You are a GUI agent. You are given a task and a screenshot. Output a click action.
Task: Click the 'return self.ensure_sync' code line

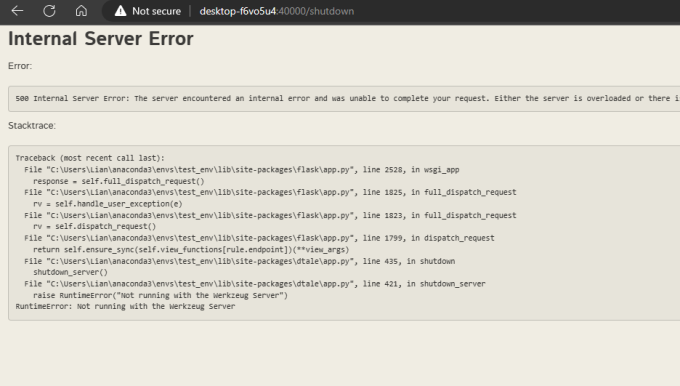[x=191, y=250]
